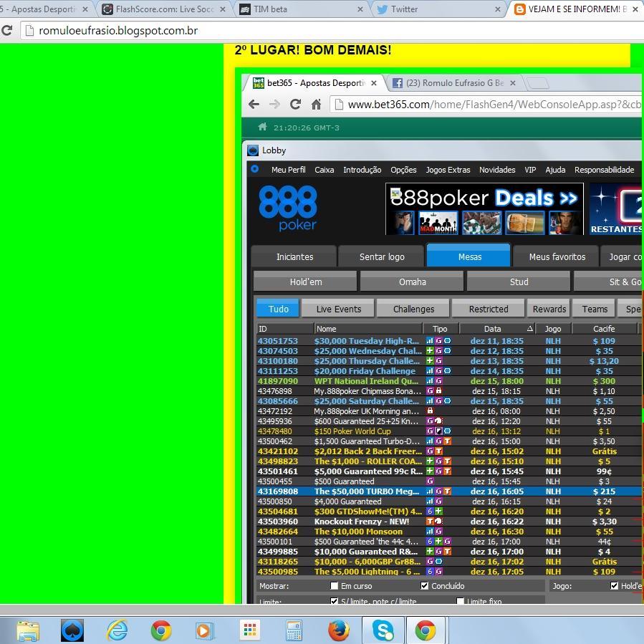Click the 888 poker logo
This screenshot has height=644, width=644.
pyautogui.click(x=288, y=208)
